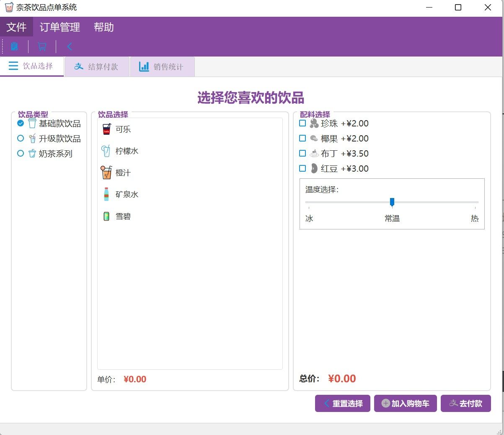This screenshot has width=504, height=435.
Task: Open the 订单管理 menu
Action: coord(60,27)
